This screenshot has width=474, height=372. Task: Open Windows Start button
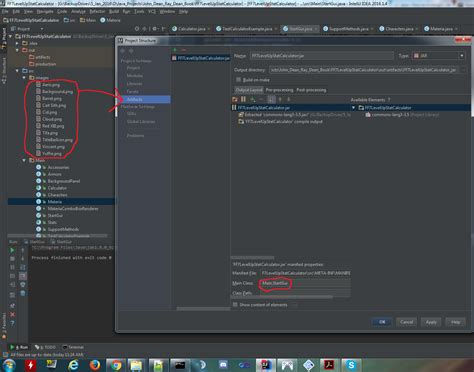pyautogui.click(x=9, y=365)
